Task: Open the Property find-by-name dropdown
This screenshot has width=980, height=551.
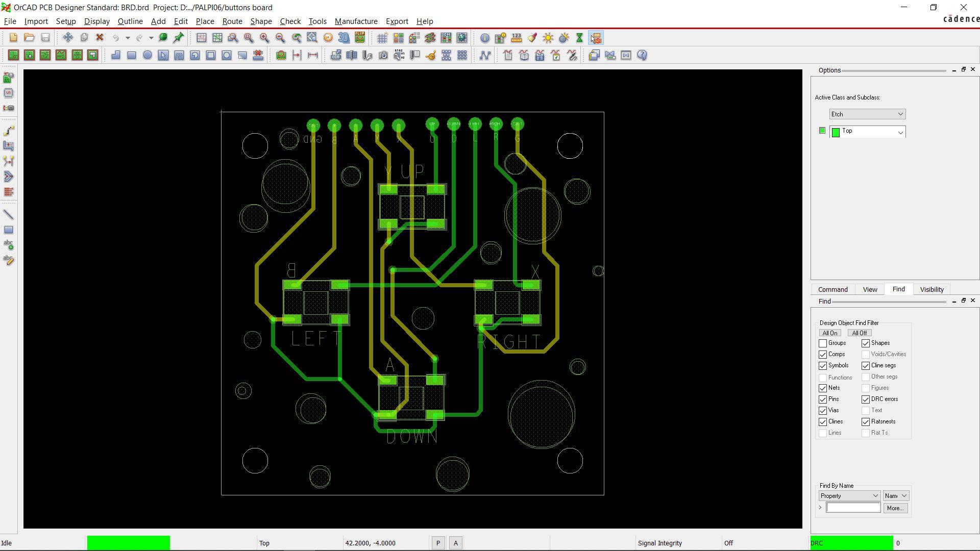Action: coord(849,496)
